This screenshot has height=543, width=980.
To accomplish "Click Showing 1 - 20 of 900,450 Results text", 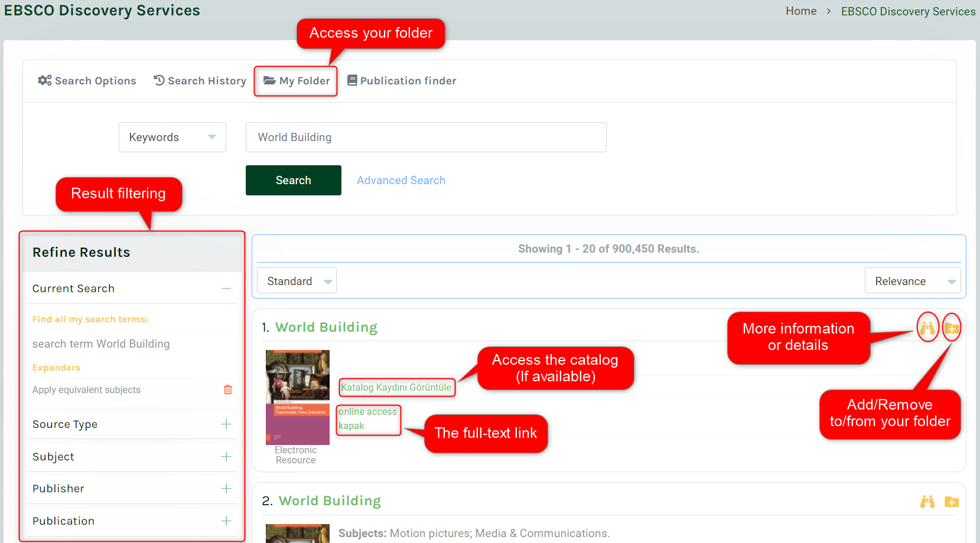I will click(608, 249).
